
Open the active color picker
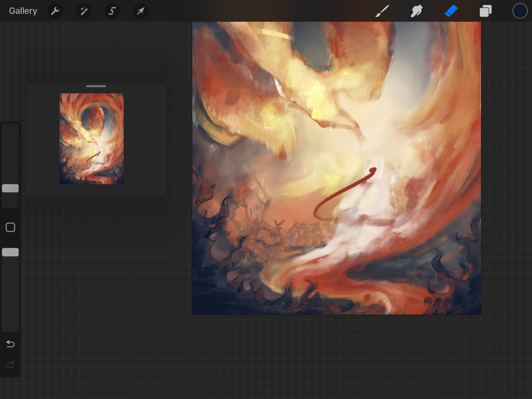(520, 11)
